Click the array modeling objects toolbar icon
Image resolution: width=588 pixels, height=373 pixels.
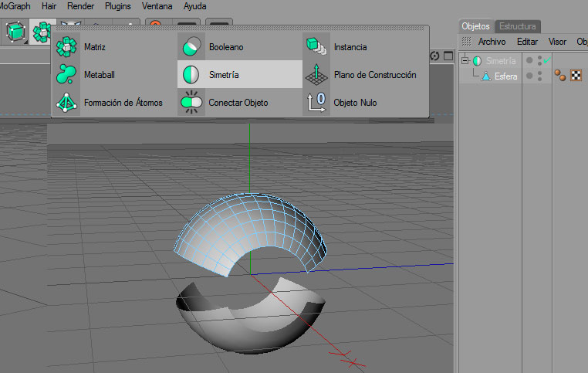click(x=42, y=32)
